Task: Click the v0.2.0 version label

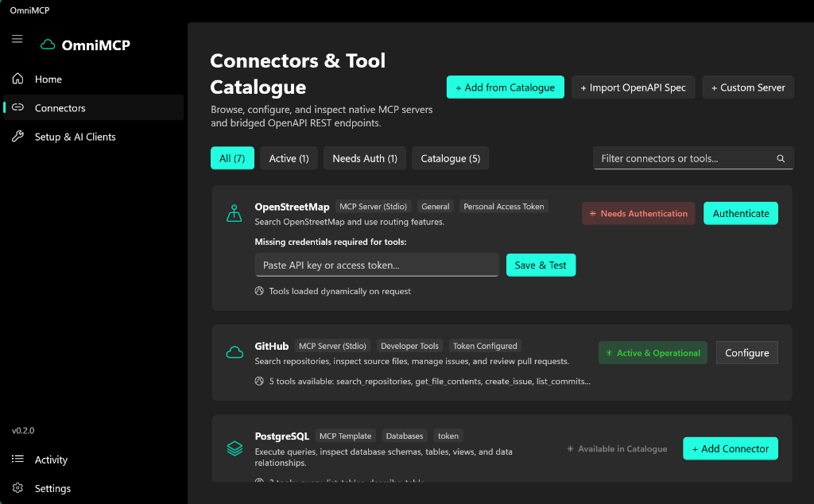Action: (x=23, y=431)
